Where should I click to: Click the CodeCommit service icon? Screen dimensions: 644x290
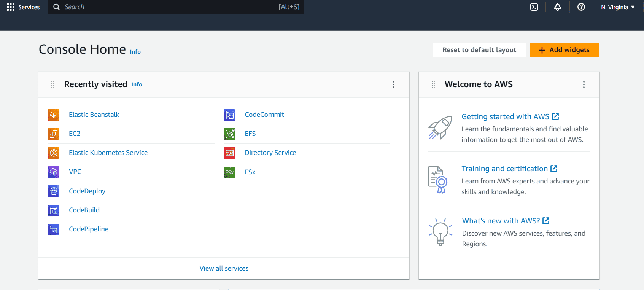[x=230, y=115]
